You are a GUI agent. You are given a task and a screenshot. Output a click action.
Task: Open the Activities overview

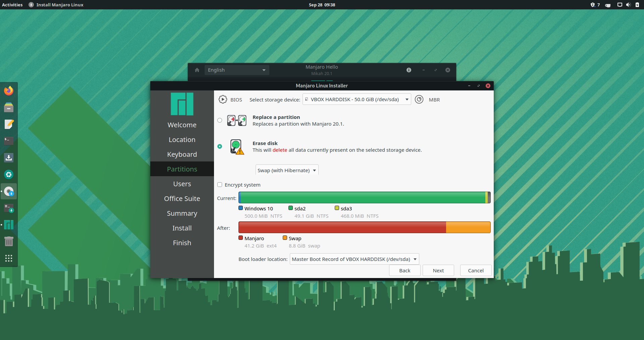click(x=12, y=5)
